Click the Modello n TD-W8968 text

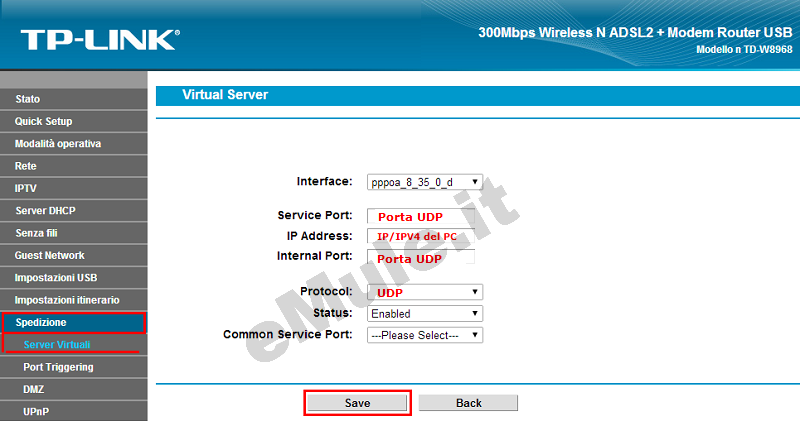pyautogui.click(x=744, y=49)
